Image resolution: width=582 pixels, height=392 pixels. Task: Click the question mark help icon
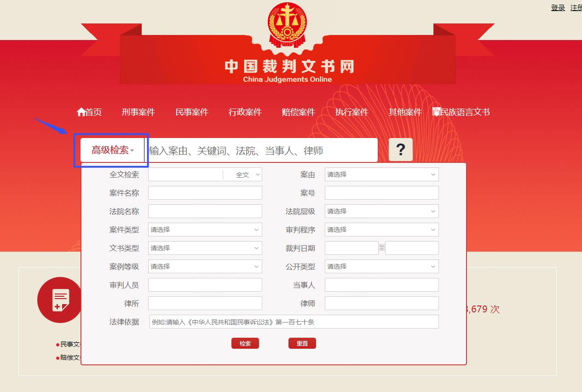pos(400,149)
